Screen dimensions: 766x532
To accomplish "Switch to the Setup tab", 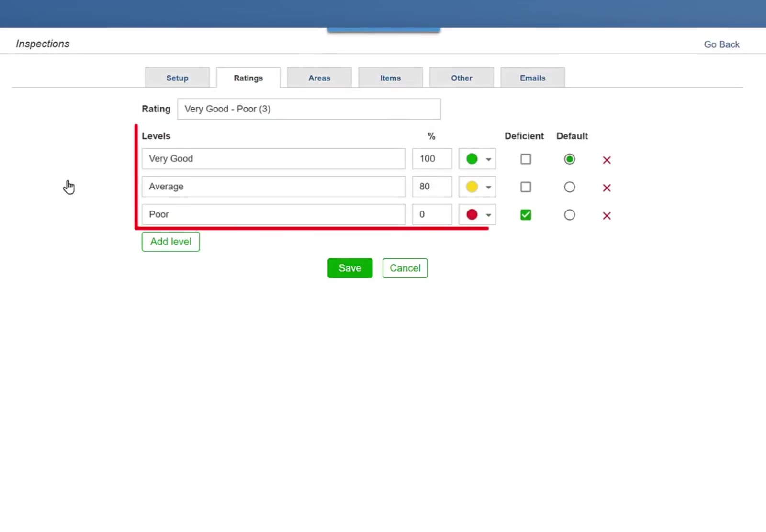I will pos(177,78).
